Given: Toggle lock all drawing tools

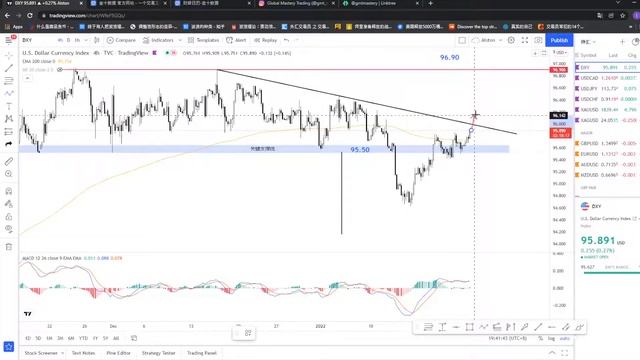Looking at the screenshot, I should pyautogui.click(x=9, y=216).
